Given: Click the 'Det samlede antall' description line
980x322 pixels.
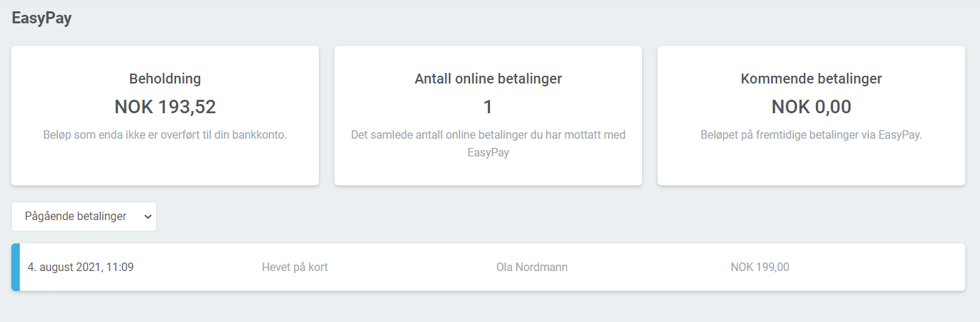Looking at the screenshot, I should coord(488,134).
